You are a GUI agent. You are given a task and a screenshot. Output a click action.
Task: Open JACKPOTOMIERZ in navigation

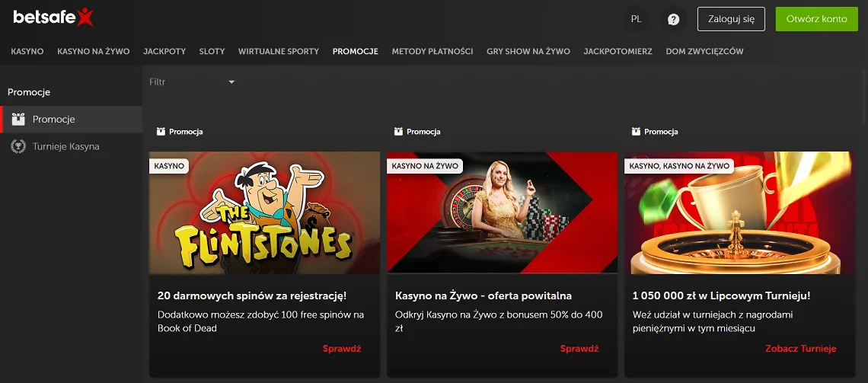pos(617,52)
